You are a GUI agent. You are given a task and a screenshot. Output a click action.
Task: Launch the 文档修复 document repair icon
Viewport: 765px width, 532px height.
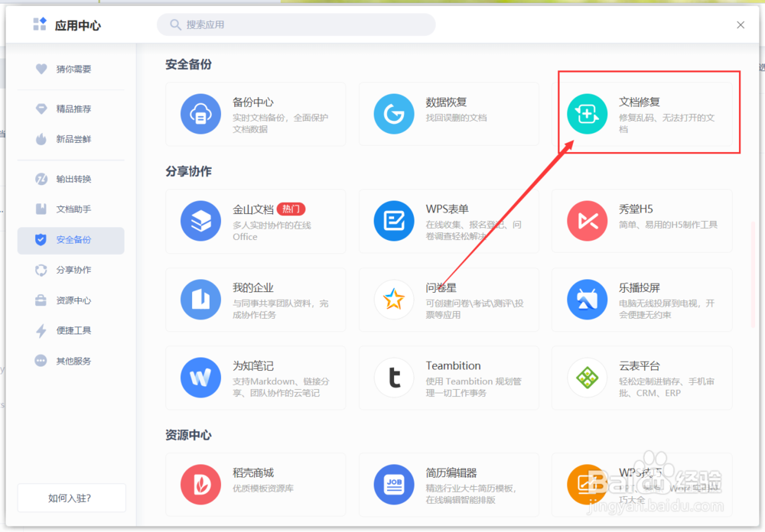pyautogui.click(x=587, y=114)
